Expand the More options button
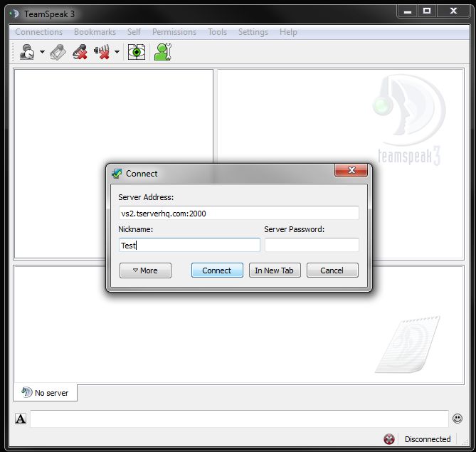Screen dimensions: 476x452 tap(145, 270)
